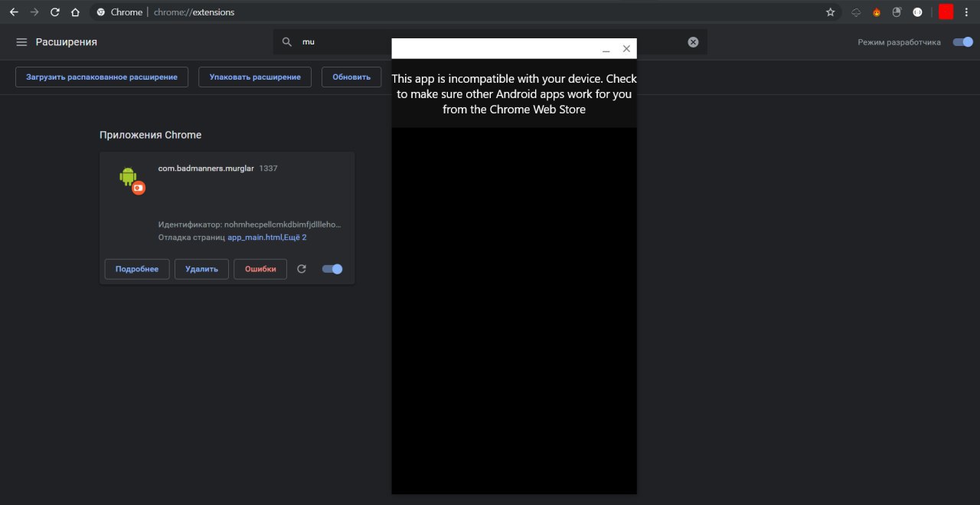Screen dimensions: 980x505
Task: Open the flame extension icon in toolbar
Action: tap(877, 12)
